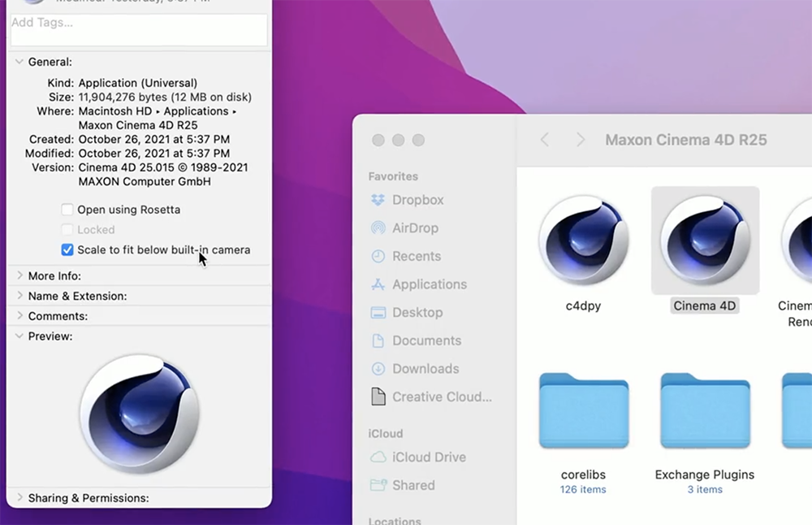The width and height of the screenshot is (812, 525).
Task: Open Dropbox from Finder sidebar label
Action: pyautogui.click(x=418, y=200)
